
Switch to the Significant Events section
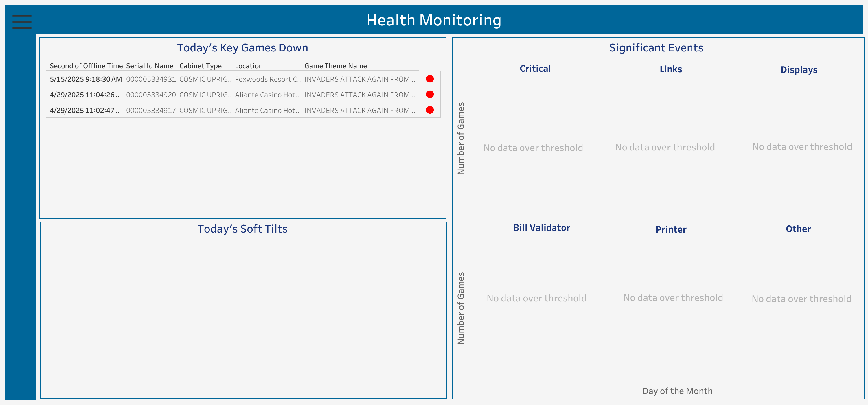656,47
